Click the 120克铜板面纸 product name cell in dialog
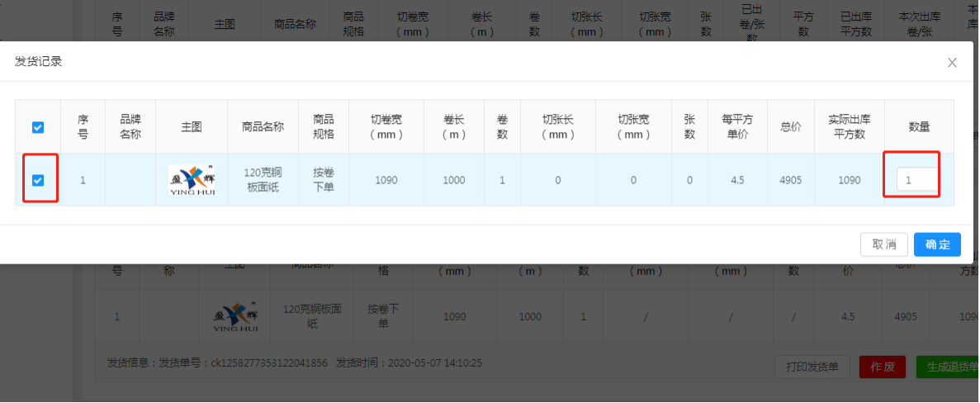The image size is (980, 403). pyautogui.click(x=263, y=180)
